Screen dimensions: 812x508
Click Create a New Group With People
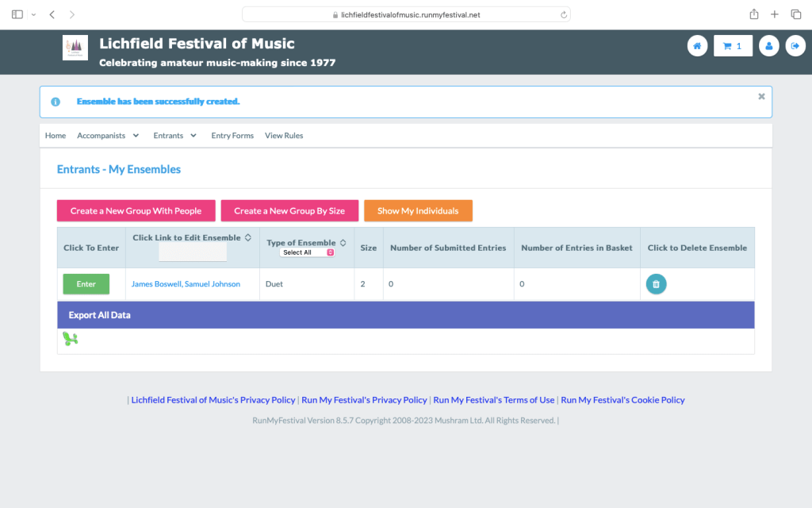[x=136, y=211]
